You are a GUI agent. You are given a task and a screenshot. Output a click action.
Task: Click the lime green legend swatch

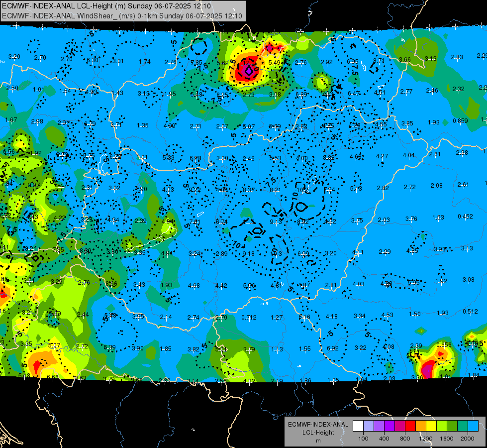tap(442, 426)
